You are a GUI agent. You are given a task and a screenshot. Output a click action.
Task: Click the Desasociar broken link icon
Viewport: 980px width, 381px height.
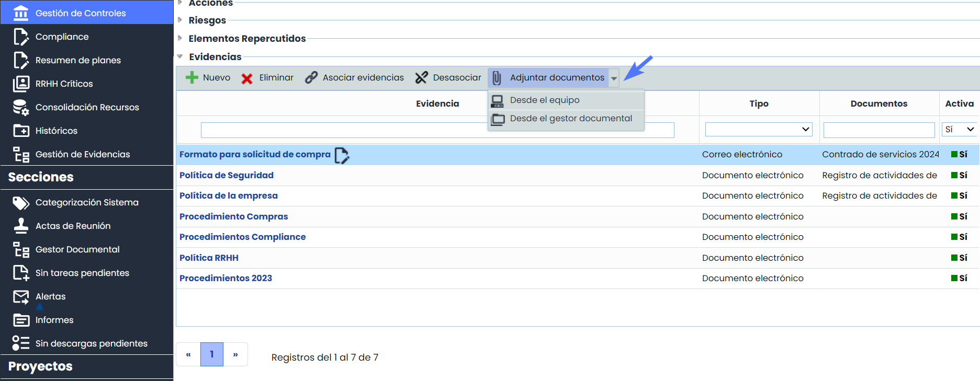[x=421, y=78]
